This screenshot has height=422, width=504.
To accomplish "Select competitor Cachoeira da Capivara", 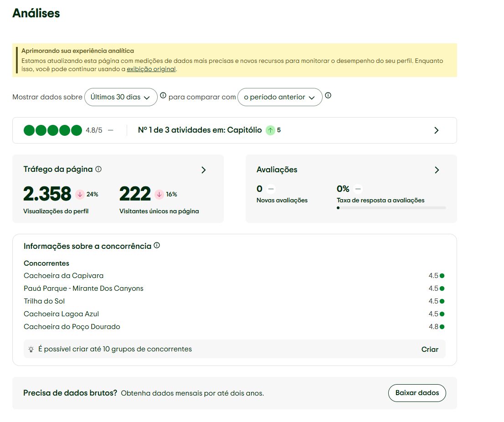I will pyautogui.click(x=63, y=276).
